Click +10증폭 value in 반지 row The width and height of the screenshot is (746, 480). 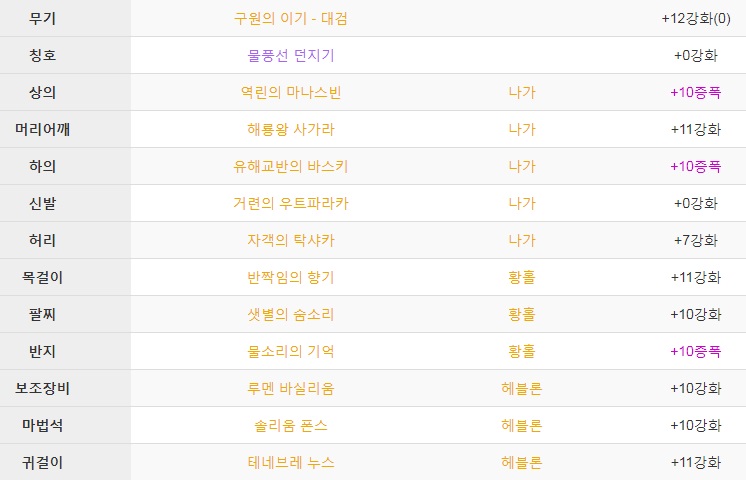[x=696, y=352]
